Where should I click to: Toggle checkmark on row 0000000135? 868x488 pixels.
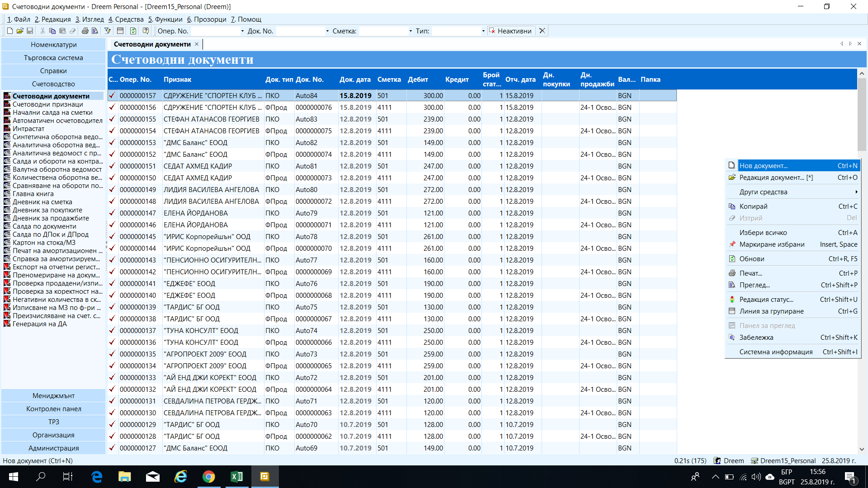coord(112,354)
